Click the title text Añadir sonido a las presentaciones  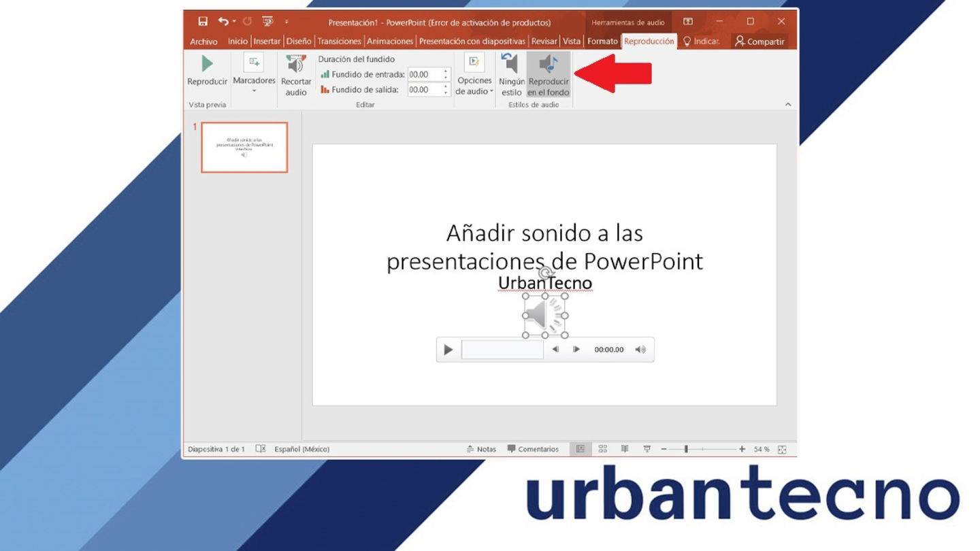[544, 247]
